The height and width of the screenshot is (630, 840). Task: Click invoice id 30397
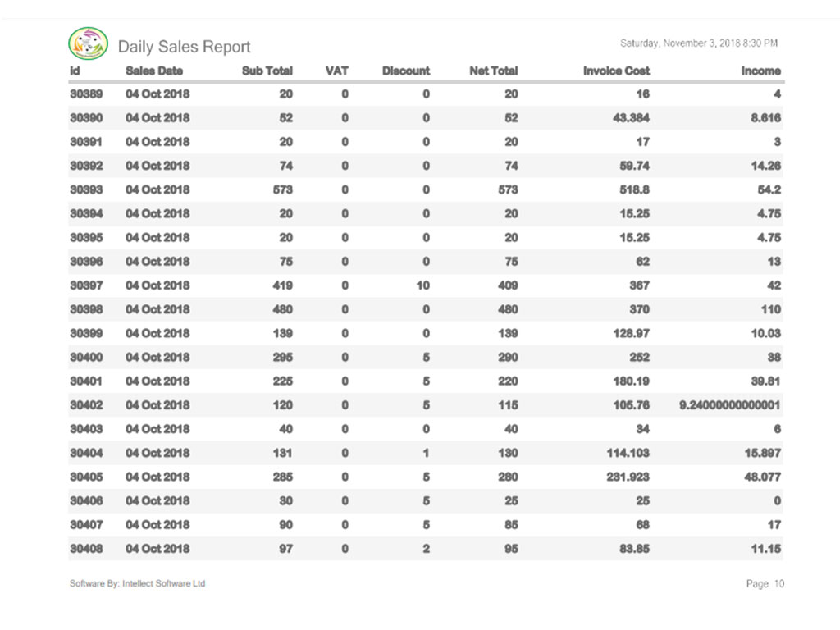click(85, 285)
